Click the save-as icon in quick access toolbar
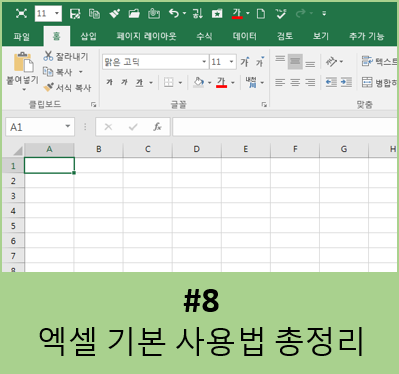 point(75,14)
